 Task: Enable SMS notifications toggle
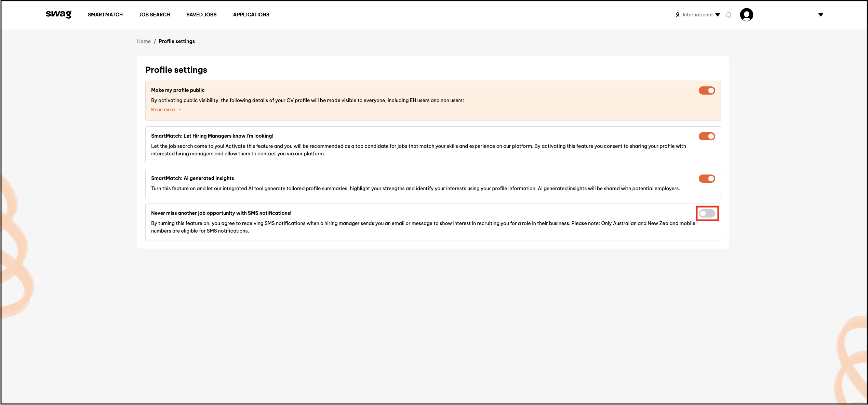pyautogui.click(x=707, y=213)
